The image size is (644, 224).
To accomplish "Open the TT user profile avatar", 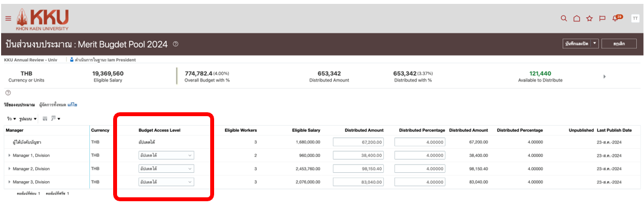I will click(x=635, y=18).
